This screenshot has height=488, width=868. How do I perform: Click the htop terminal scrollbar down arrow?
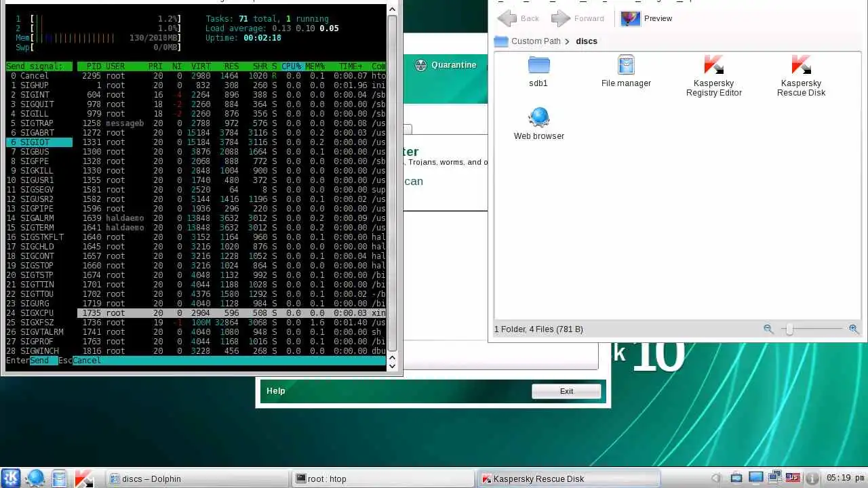click(x=392, y=365)
